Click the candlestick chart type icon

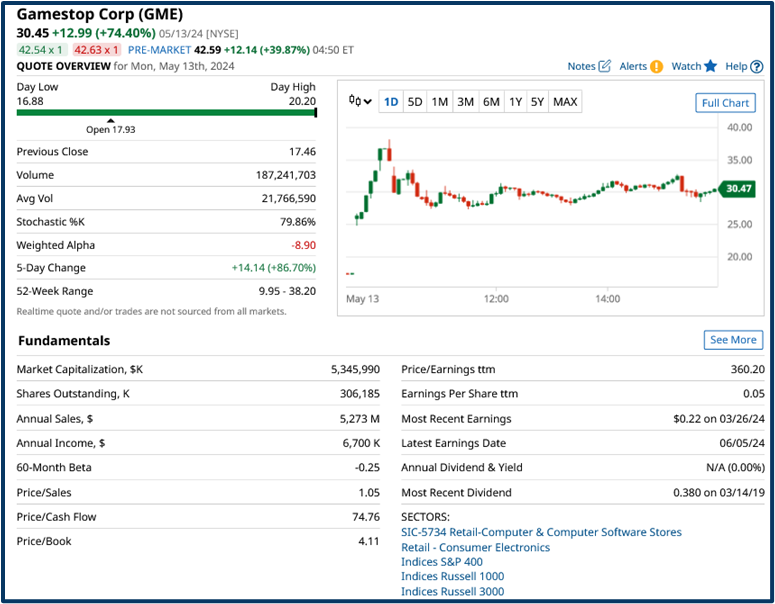click(x=354, y=101)
